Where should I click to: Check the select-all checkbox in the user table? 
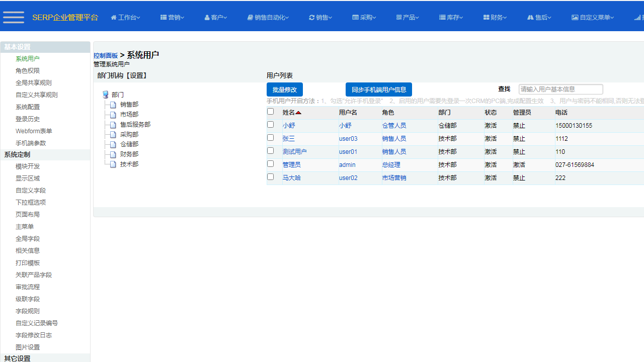[x=270, y=111]
